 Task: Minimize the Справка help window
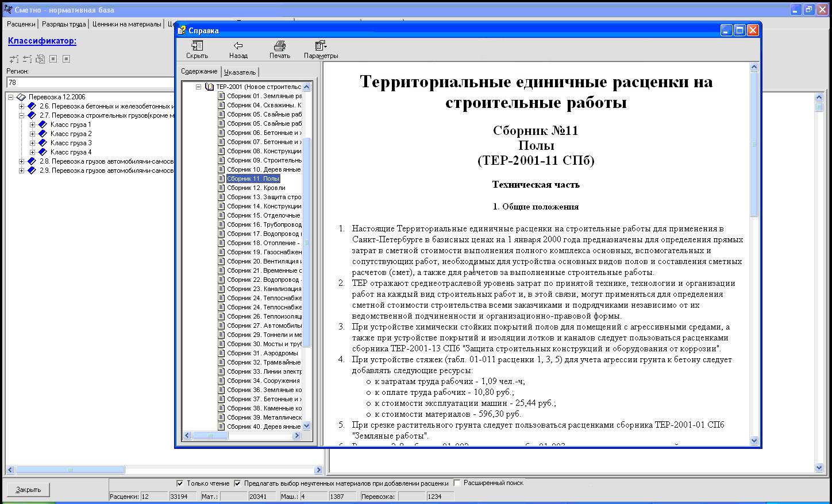pyautogui.click(x=726, y=30)
